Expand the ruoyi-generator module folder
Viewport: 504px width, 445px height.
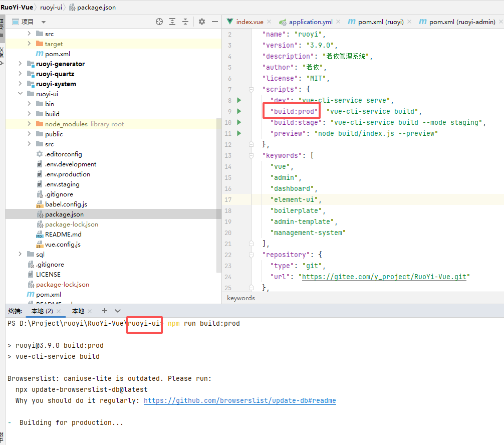coord(20,64)
